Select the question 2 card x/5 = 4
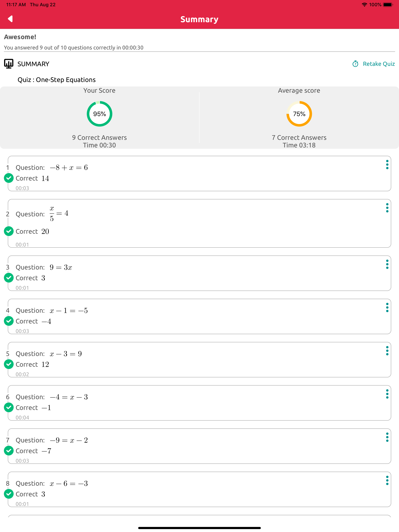 pyautogui.click(x=199, y=223)
